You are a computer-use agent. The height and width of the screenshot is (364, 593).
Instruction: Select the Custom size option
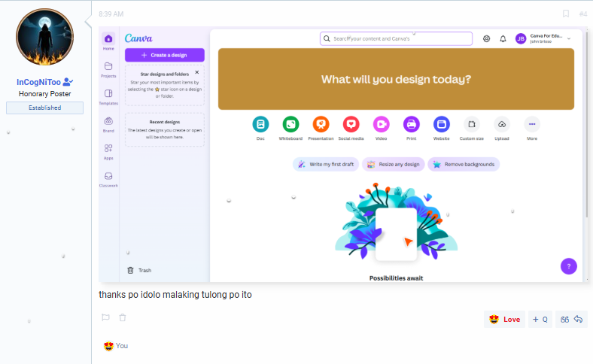coord(472,128)
